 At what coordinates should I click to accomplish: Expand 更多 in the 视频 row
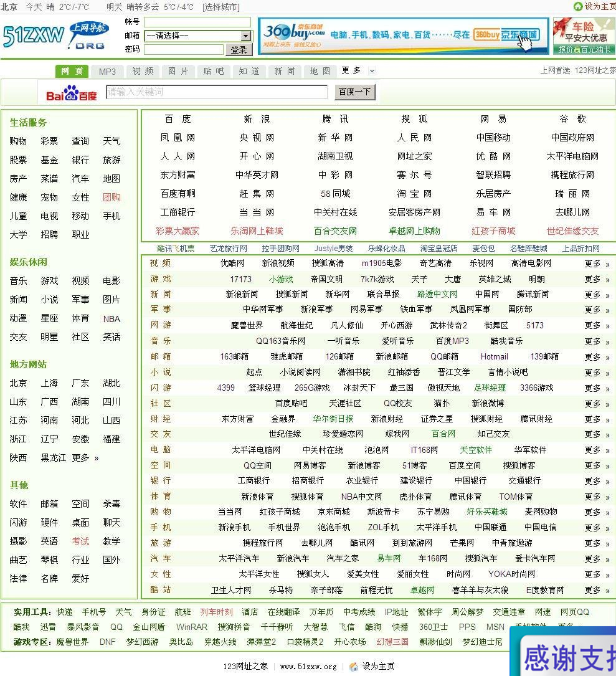(x=597, y=264)
